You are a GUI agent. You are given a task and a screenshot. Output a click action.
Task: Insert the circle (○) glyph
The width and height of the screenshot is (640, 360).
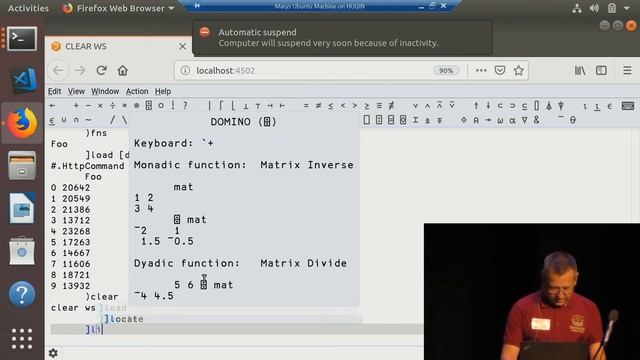[x=161, y=106]
